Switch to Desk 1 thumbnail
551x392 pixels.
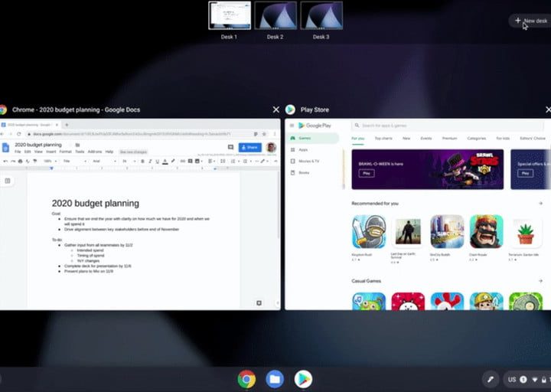coord(230,15)
